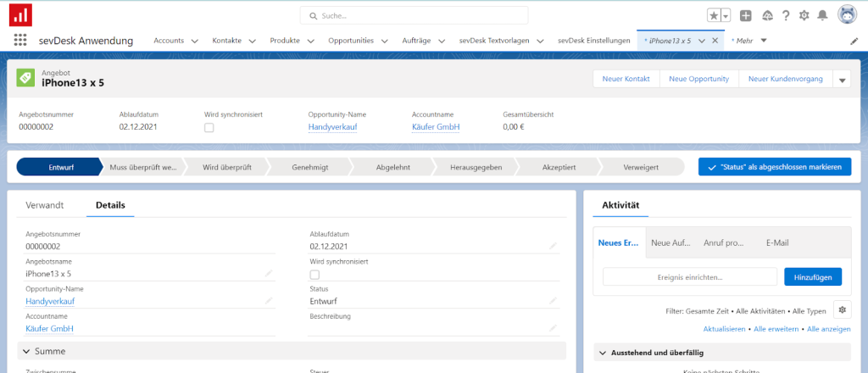Viewport: 868px width, 373px height.
Task: Open the notifications bell
Action: (x=822, y=15)
